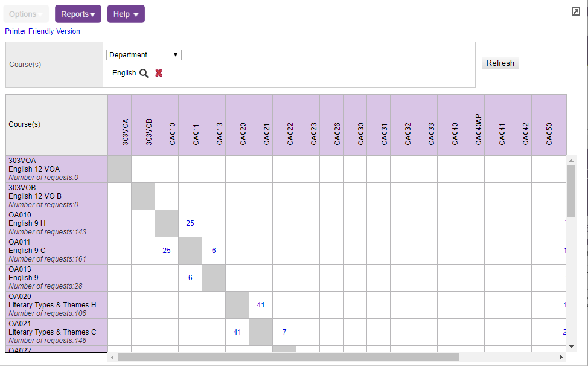
Task: Click the magnifier icon next to English
Action: coord(144,73)
